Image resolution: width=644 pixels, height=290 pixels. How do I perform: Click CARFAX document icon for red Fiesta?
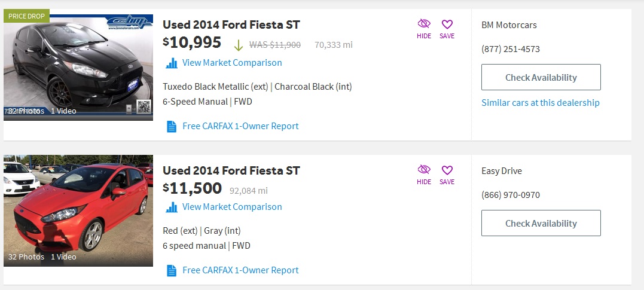[x=172, y=270]
